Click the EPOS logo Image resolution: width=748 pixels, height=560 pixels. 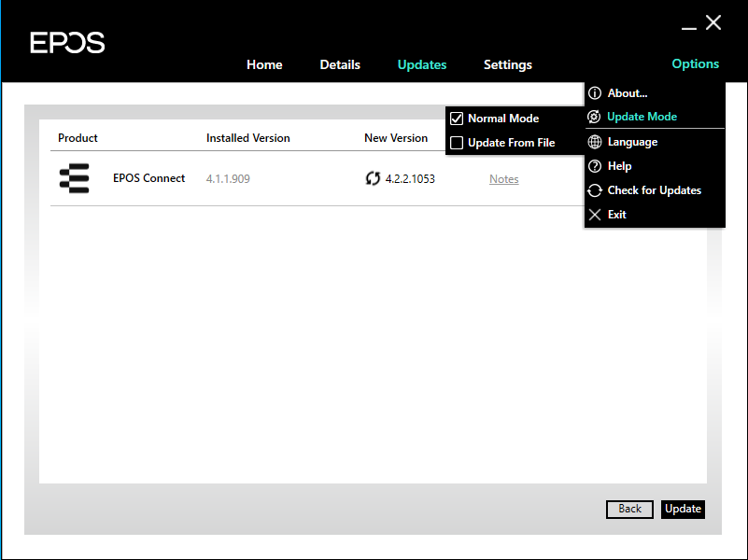click(x=67, y=42)
